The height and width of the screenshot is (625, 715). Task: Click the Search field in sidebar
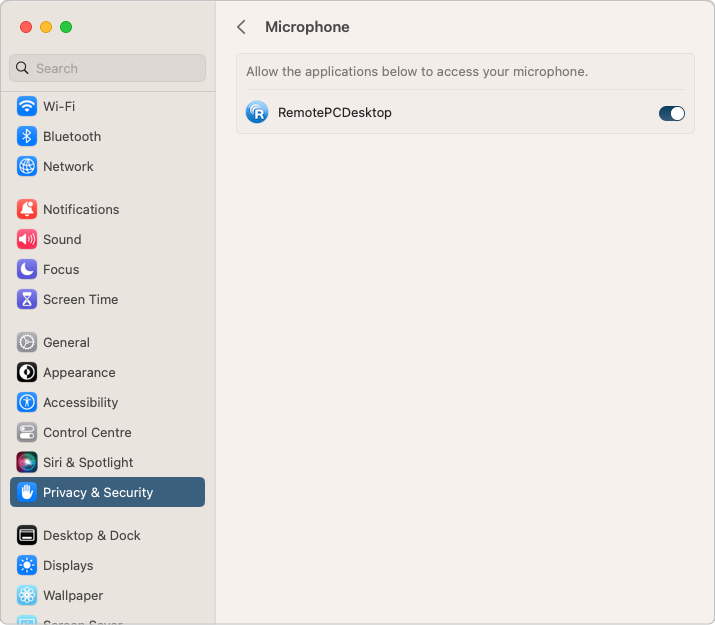(x=108, y=68)
